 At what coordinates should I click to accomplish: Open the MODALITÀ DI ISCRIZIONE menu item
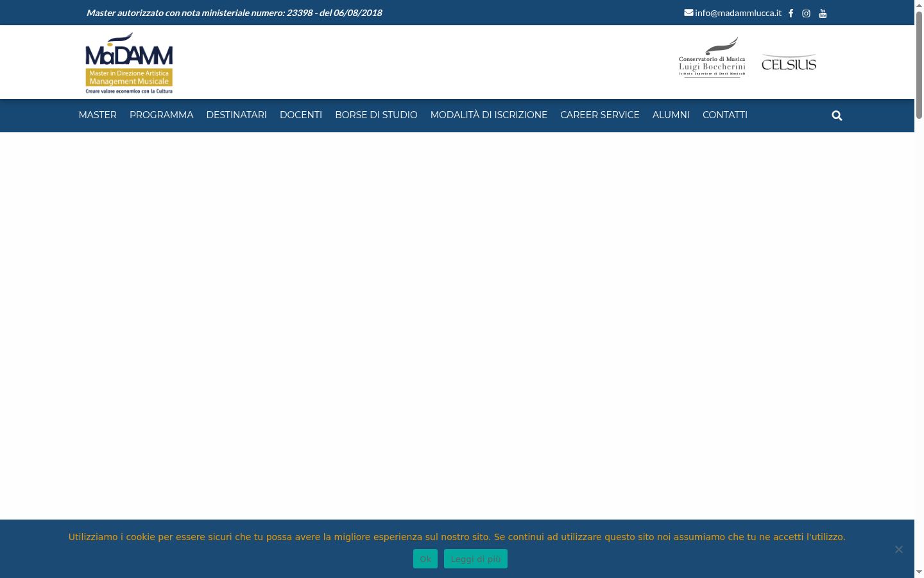(489, 115)
